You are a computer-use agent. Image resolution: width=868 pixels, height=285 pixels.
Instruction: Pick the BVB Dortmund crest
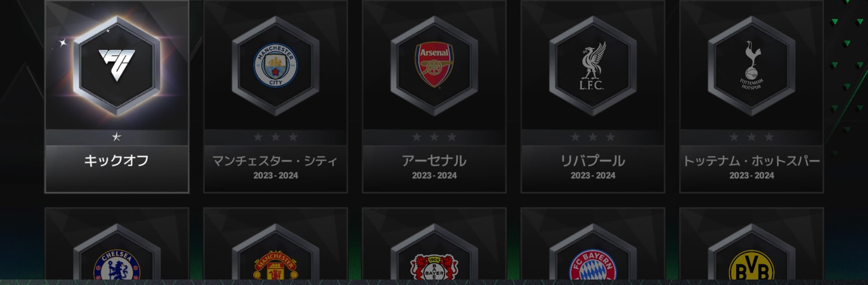tap(751, 265)
